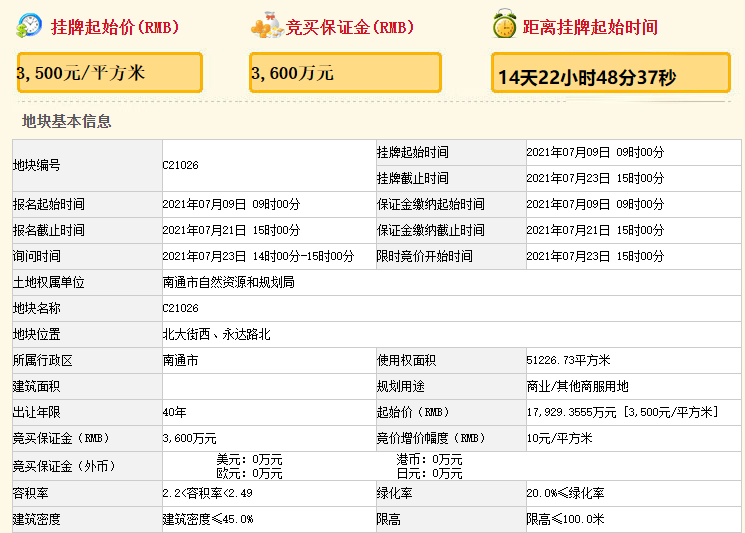The height and width of the screenshot is (533, 745).
Task: Select the 51226.73平方米 area value
Action: (x=568, y=361)
